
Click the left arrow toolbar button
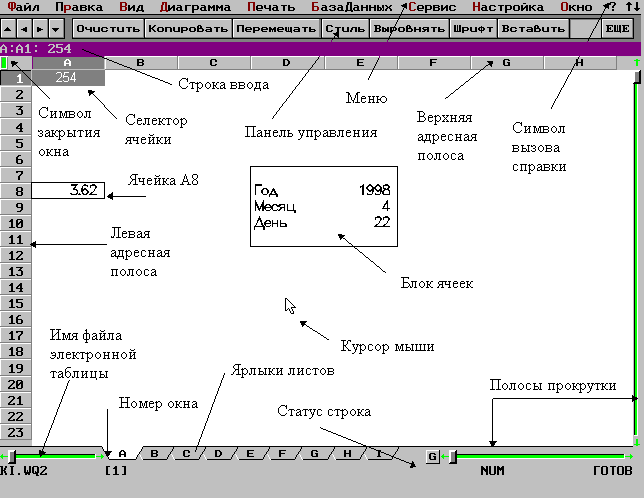click(24, 29)
